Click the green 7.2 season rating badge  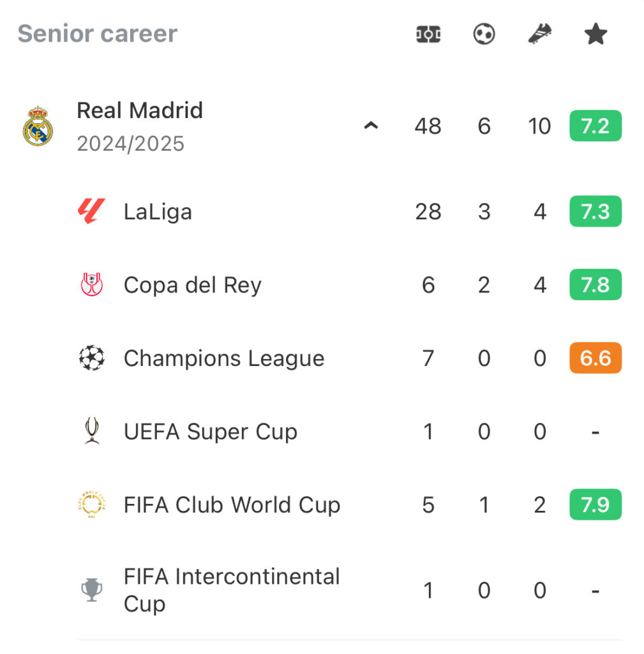coord(595,126)
